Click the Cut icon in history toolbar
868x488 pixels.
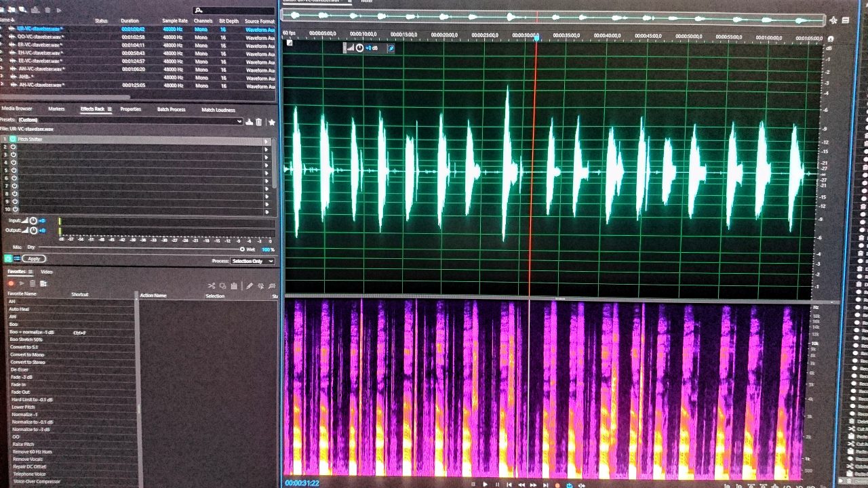(x=212, y=286)
